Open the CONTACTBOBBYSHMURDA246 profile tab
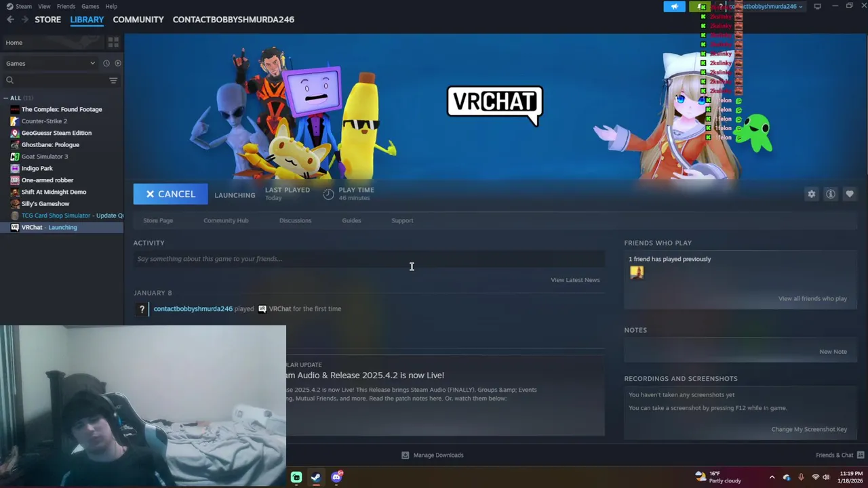Viewport: 868px width, 488px height. point(233,20)
